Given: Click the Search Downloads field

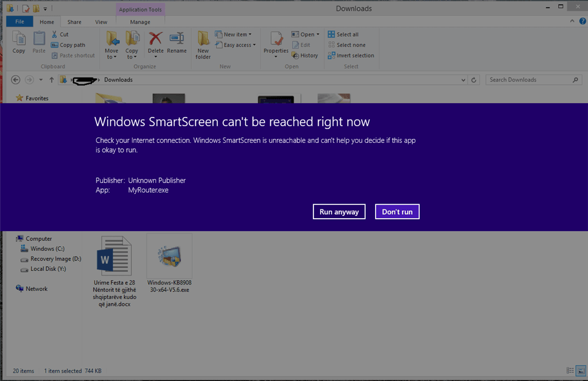Looking at the screenshot, I should point(533,80).
